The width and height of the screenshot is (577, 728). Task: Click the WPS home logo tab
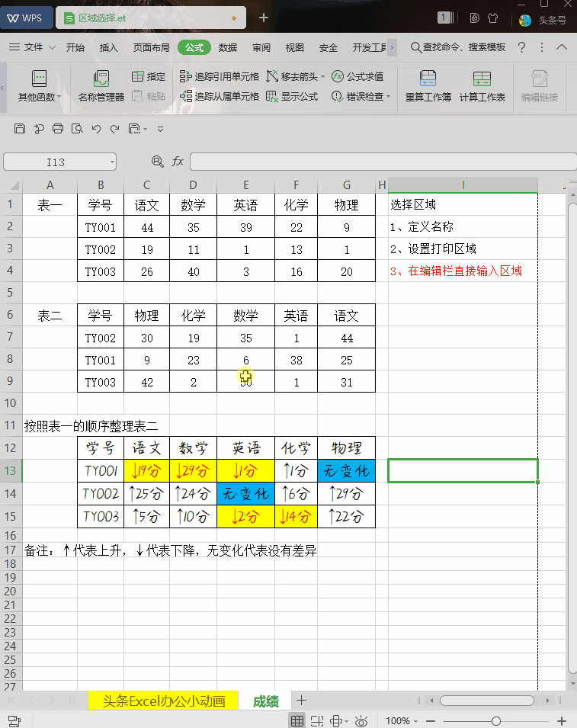pyautogui.click(x=25, y=18)
